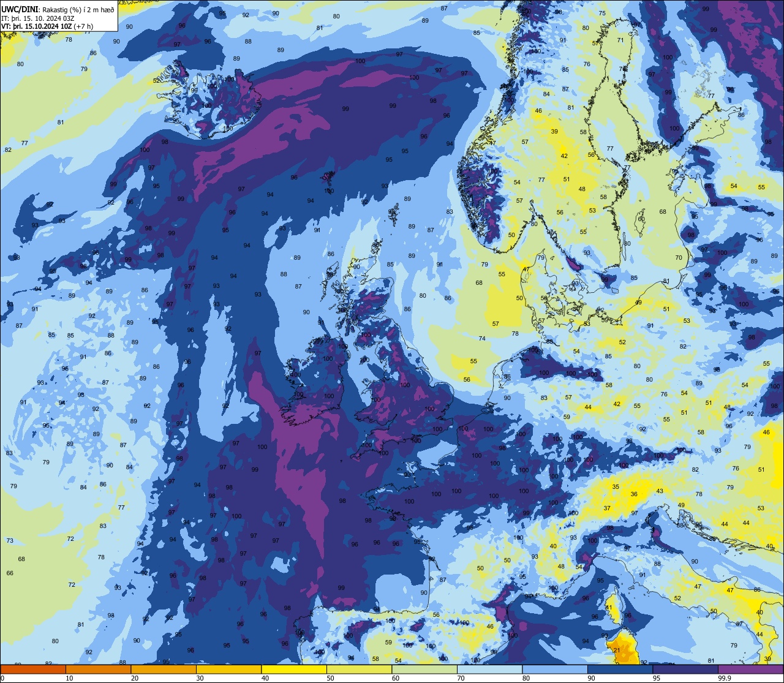Click the '35' humidity value over the Alps
This screenshot has width=784, height=683.
pos(616,487)
